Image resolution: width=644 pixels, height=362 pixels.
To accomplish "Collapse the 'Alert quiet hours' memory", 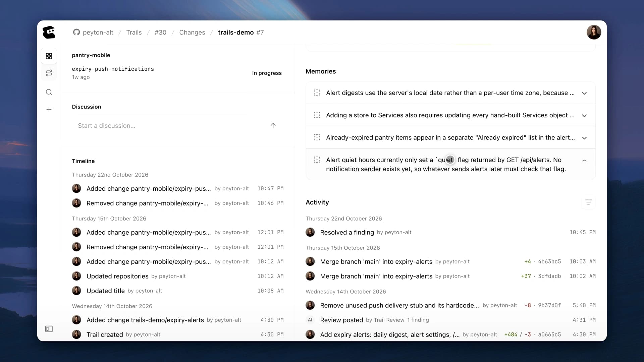I will (584, 161).
